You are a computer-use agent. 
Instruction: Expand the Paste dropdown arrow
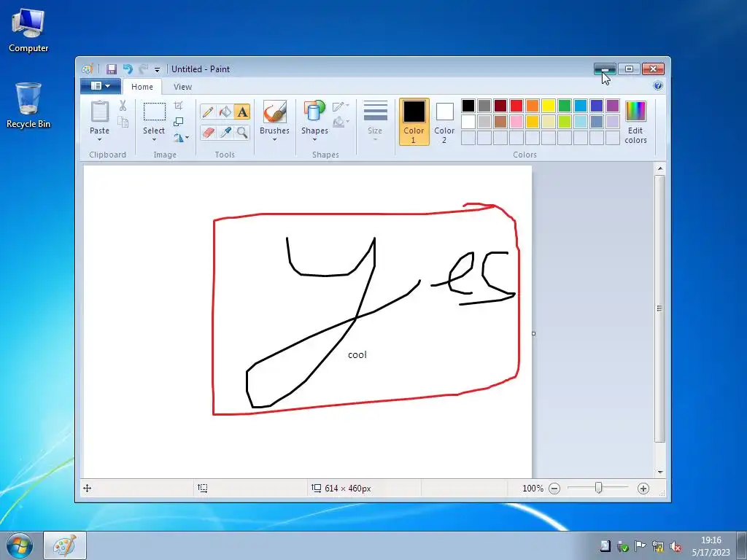pyautogui.click(x=99, y=139)
